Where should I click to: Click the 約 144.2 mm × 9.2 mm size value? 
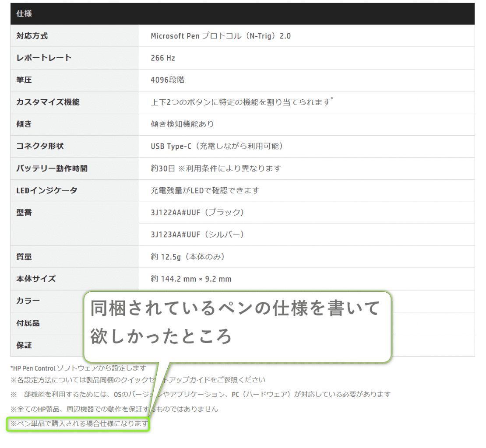tap(191, 279)
